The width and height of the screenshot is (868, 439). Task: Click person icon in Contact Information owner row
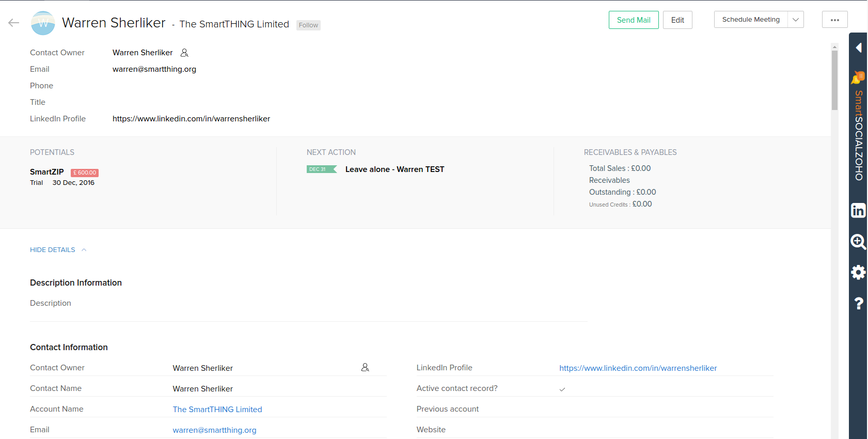[365, 367]
